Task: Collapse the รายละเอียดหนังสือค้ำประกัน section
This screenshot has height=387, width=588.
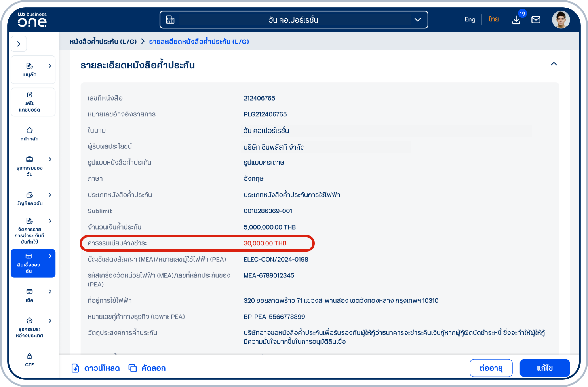Action: tap(554, 64)
